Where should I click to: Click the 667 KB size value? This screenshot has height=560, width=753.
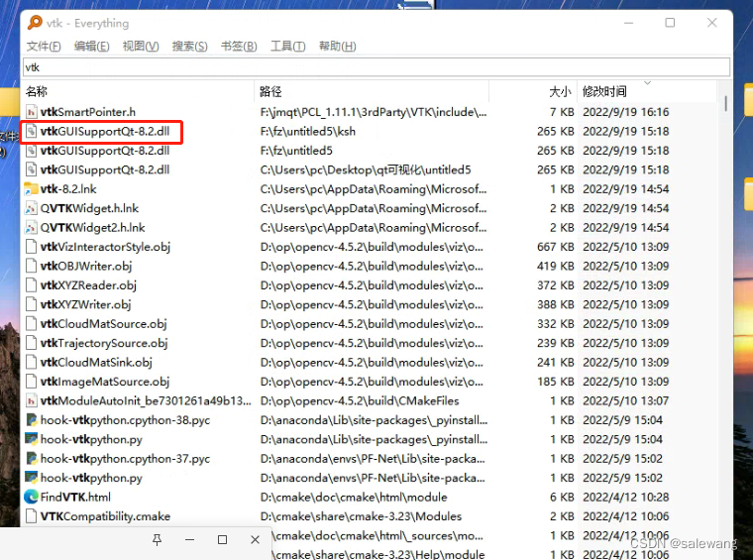click(x=556, y=247)
